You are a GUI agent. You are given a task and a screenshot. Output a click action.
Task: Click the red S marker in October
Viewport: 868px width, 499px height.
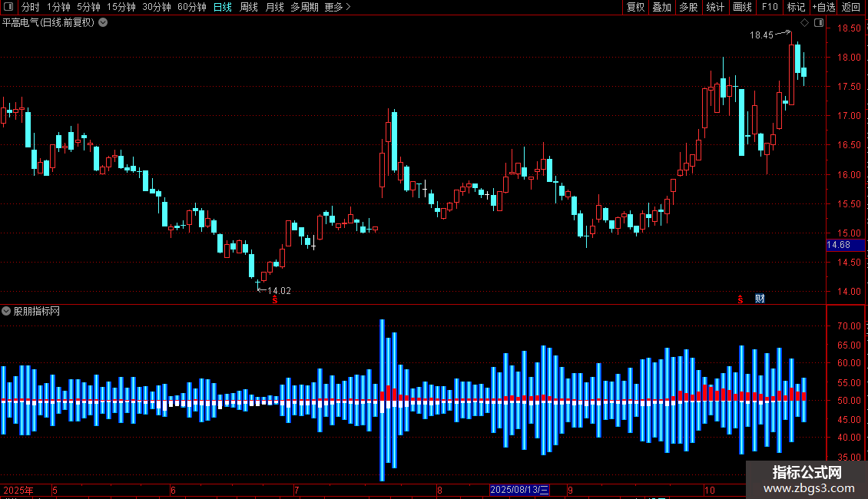point(740,299)
